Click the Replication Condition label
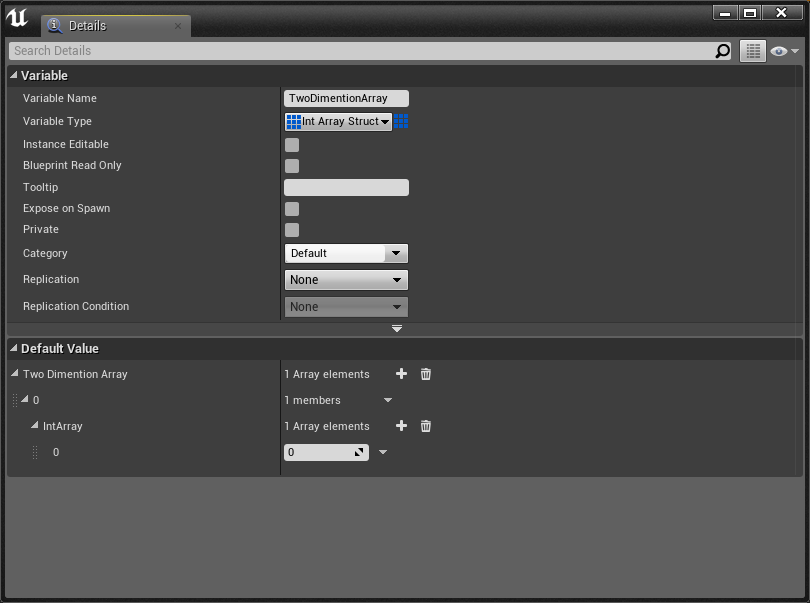810x603 pixels. pos(76,306)
